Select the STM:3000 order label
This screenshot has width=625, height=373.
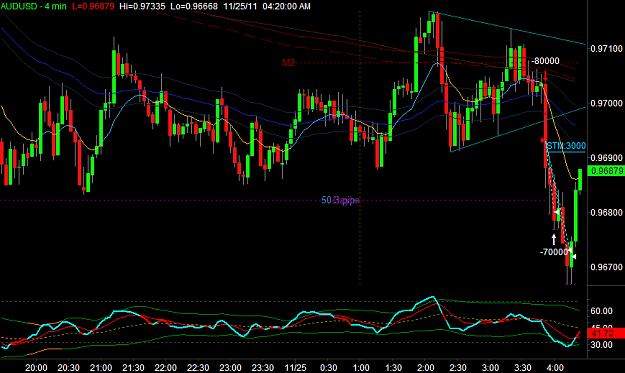(566, 146)
